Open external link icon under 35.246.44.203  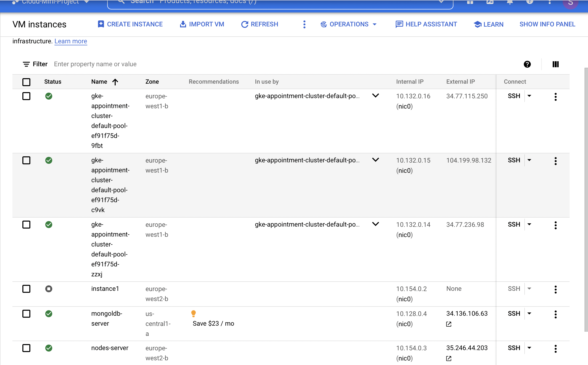[449, 359]
